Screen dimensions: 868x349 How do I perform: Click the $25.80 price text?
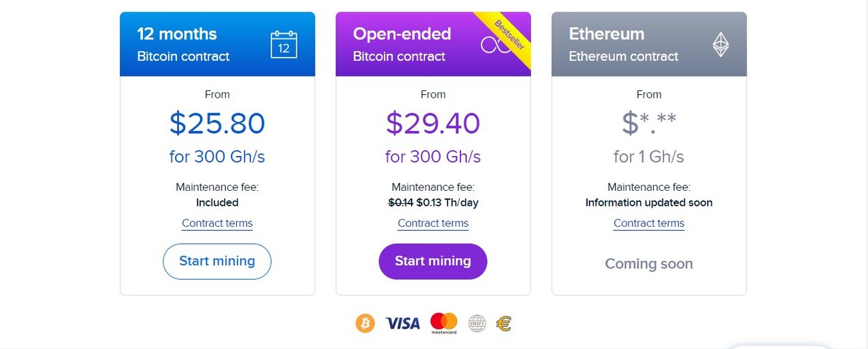click(217, 123)
